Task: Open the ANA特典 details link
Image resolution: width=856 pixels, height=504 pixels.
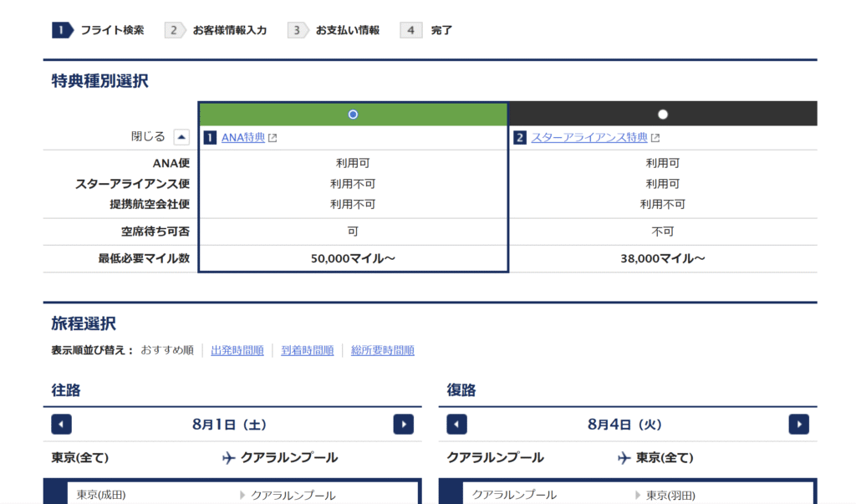Action: (x=243, y=138)
